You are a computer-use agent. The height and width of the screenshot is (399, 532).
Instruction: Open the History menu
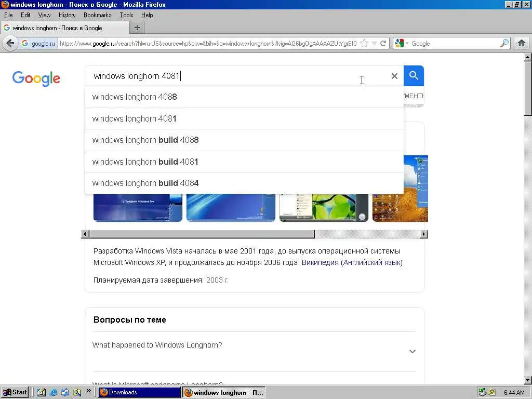tap(67, 15)
